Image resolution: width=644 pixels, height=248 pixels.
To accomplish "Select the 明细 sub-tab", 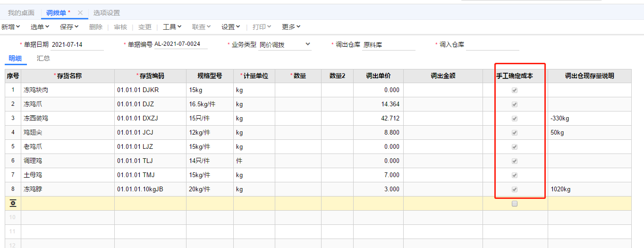I will [15, 59].
